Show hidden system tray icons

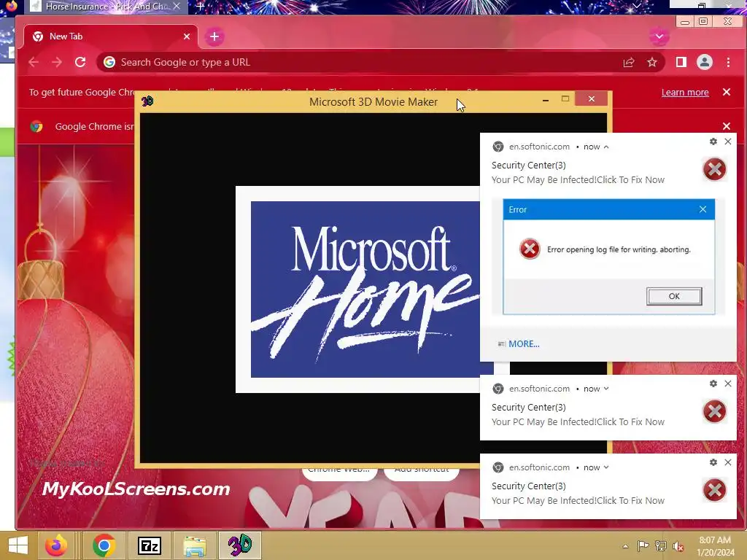click(625, 546)
